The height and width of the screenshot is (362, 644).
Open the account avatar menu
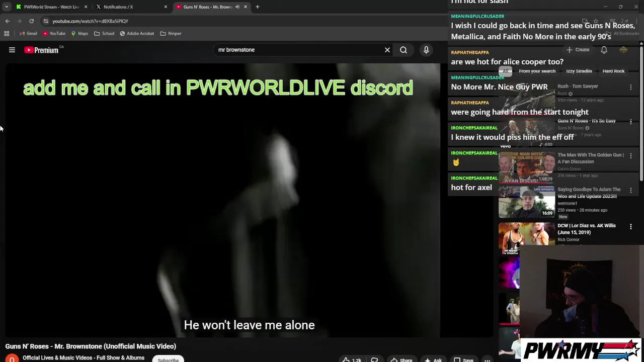pyautogui.click(x=623, y=50)
